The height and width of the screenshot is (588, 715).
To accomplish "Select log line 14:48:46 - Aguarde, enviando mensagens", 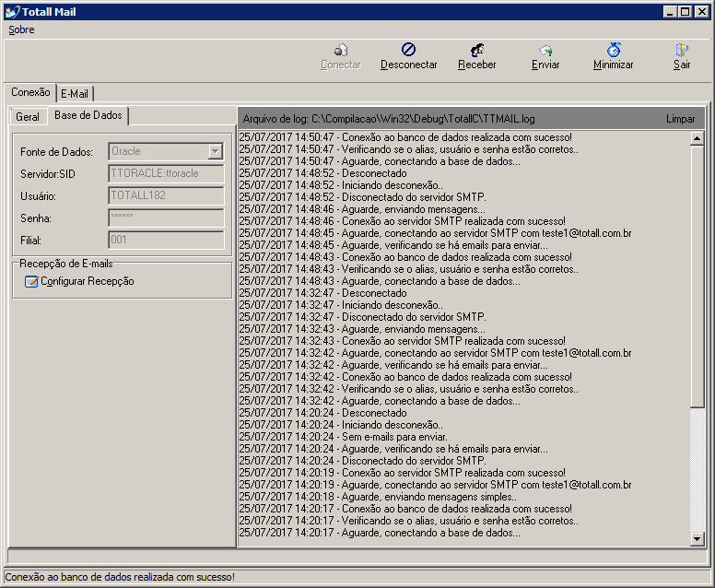I will [x=362, y=209].
